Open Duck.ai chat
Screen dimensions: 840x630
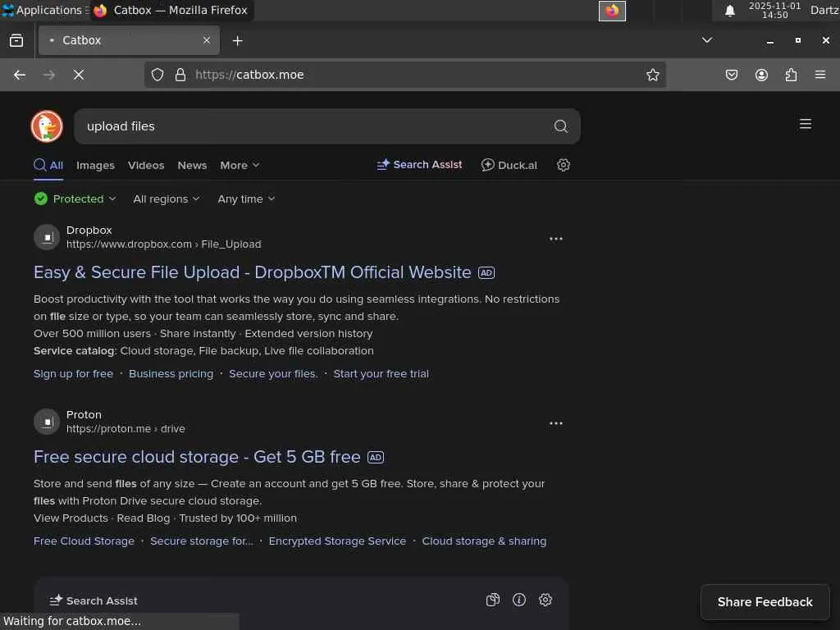tap(509, 165)
